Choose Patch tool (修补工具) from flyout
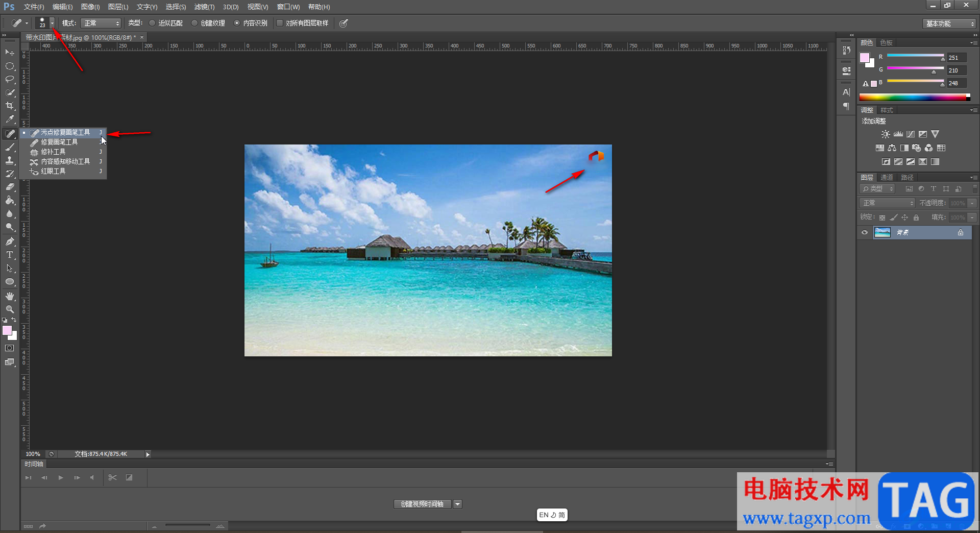Image resolution: width=980 pixels, height=533 pixels. click(x=63, y=152)
